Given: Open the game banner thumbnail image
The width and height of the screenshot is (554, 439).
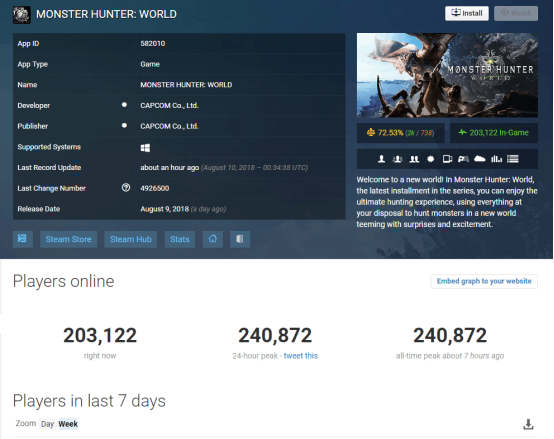Looking at the screenshot, I should pyautogui.click(x=447, y=75).
